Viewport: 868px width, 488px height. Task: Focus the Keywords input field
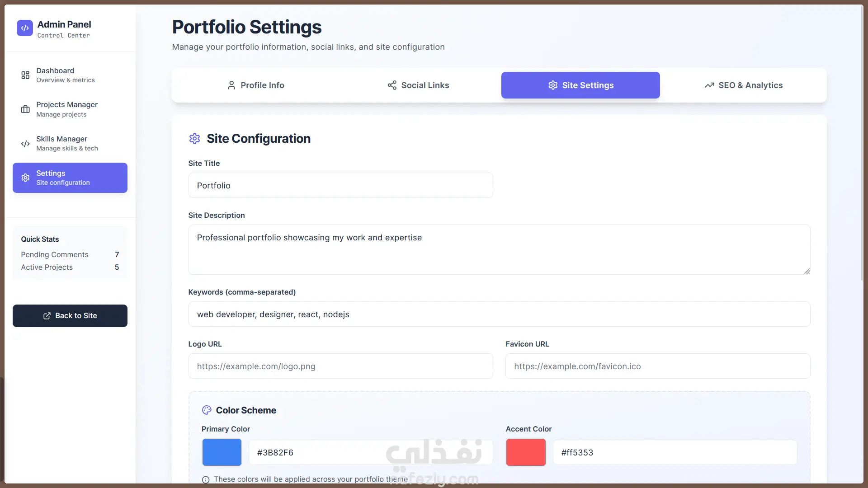click(x=499, y=314)
